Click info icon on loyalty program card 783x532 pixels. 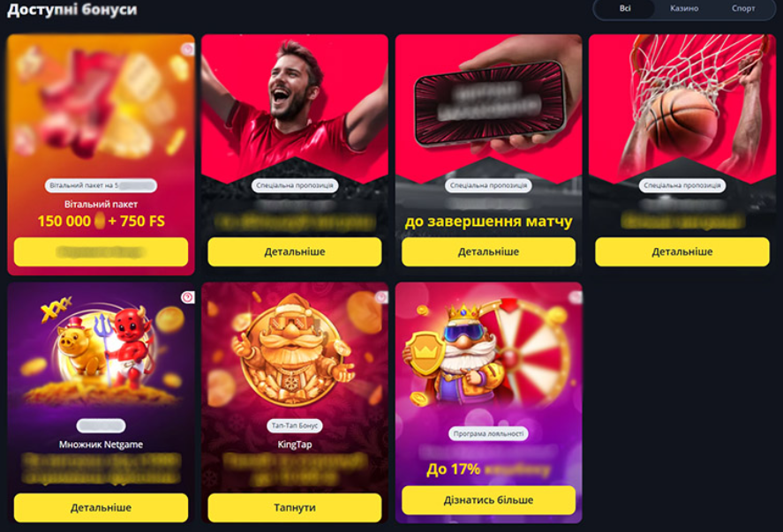pyautogui.click(x=576, y=297)
